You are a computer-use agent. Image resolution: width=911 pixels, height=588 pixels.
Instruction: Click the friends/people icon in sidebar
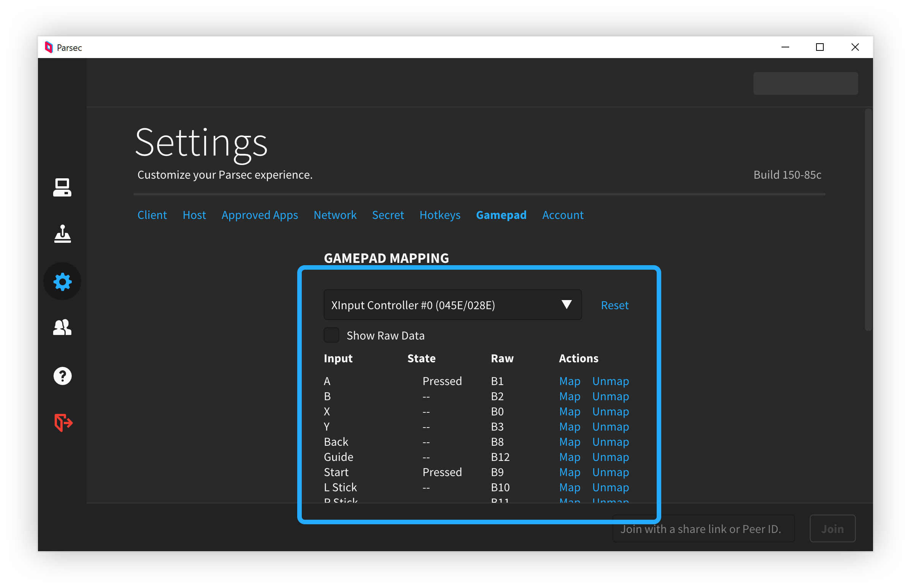click(63, 328)
